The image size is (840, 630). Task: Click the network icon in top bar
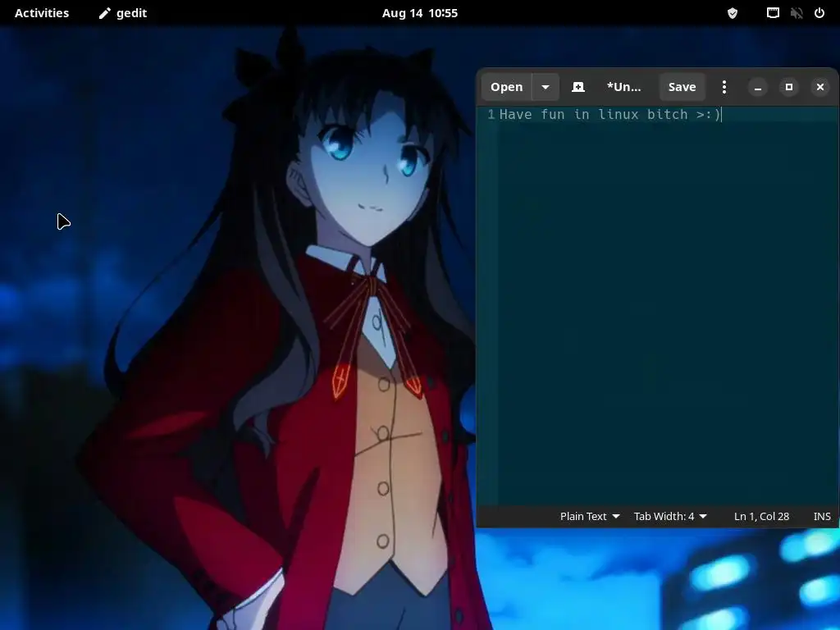[x=773, y=13]
